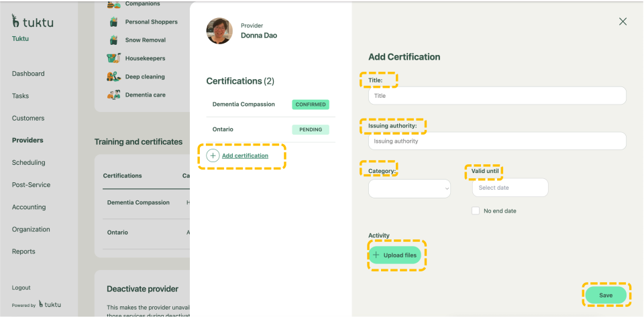Screen dimensions: 644x317
Task: Click the Tuktu logo in sidebar
Action: click(x=32, y=22)
